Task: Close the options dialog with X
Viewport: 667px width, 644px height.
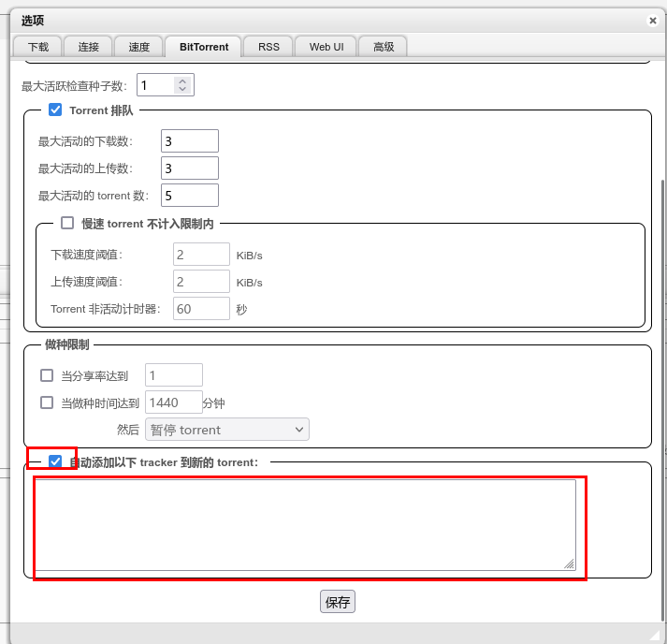Action: tap(652, 20)
